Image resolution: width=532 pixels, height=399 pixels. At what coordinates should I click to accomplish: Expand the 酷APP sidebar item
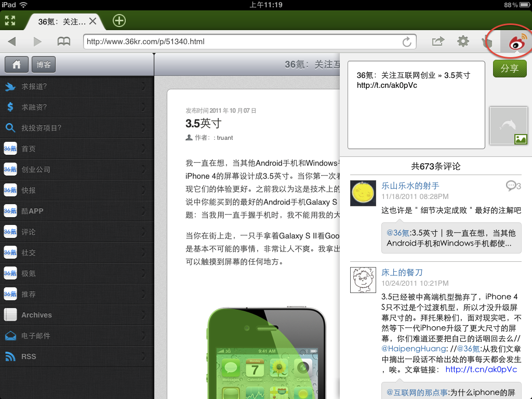coord(77,211)
